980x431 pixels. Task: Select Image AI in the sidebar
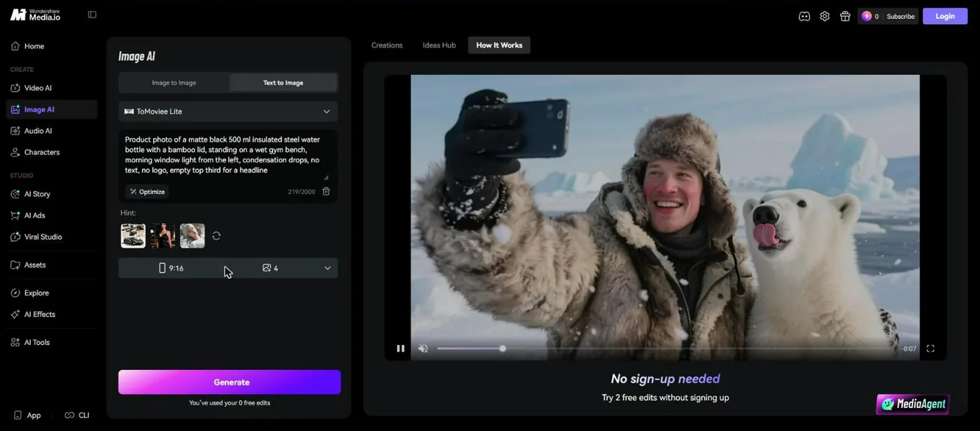(x=52, y=109)
